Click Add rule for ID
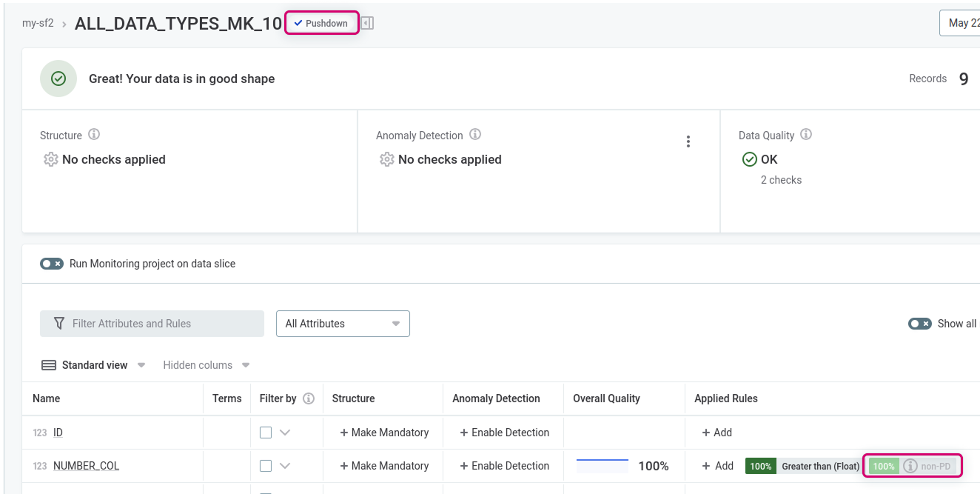The width and height of the screenshot is (980, 494). tap(716, 433)
